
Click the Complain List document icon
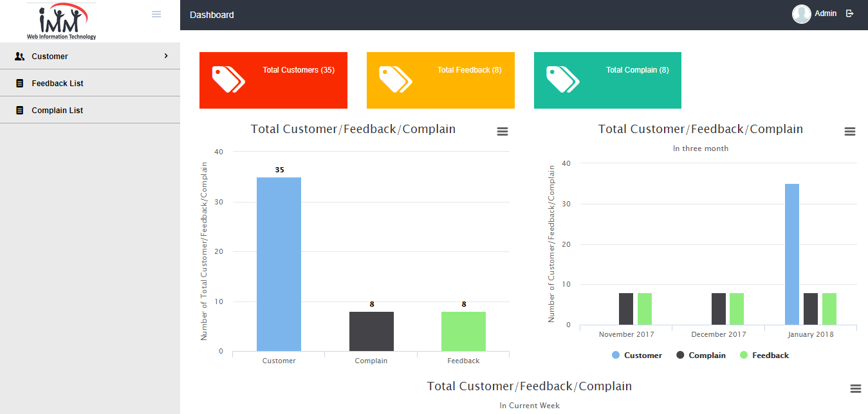coord(19,111)
